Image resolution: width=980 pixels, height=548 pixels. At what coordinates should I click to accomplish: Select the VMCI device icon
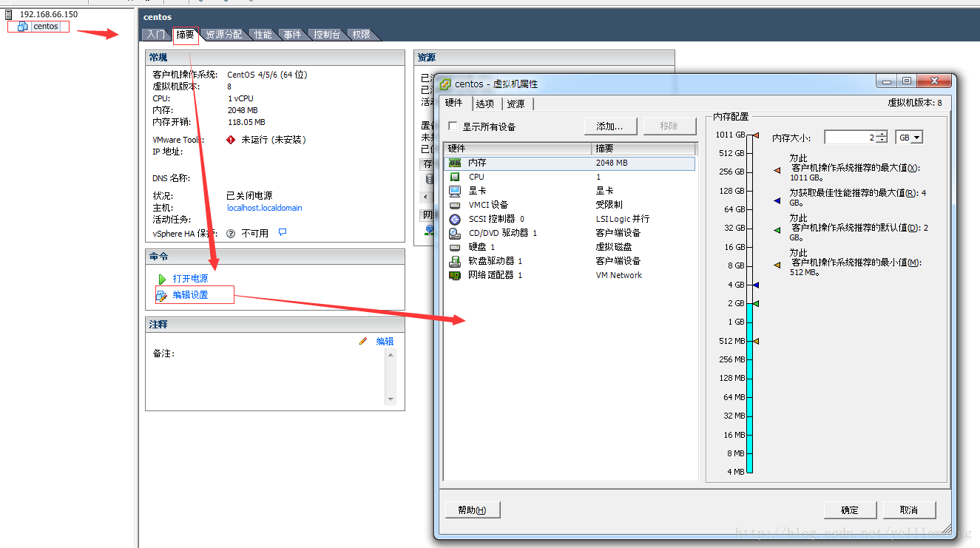pyautogui.click(x=455, y=205)
